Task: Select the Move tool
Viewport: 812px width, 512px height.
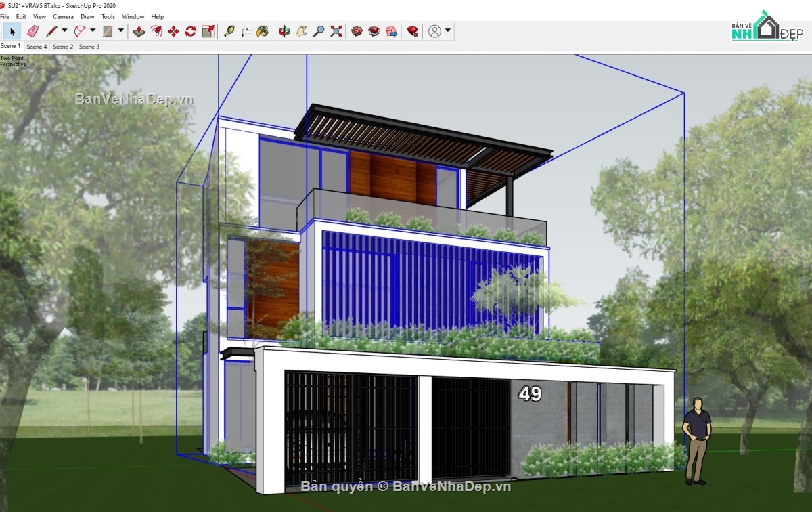Action: [173, 30]
